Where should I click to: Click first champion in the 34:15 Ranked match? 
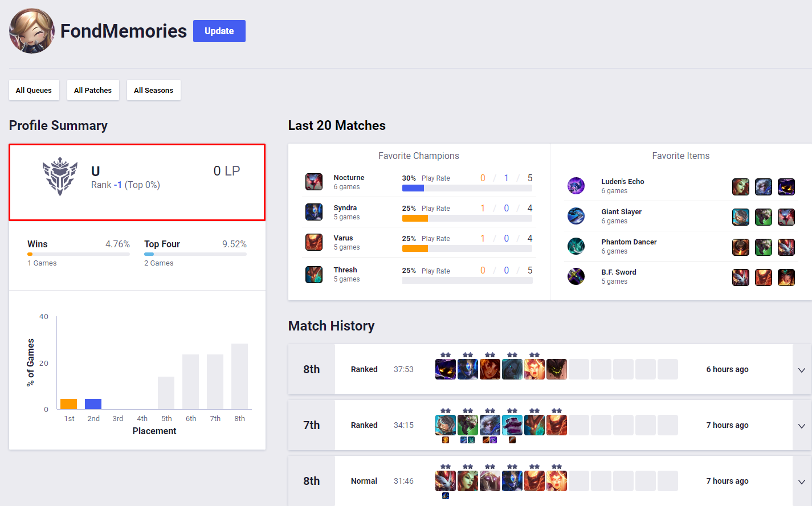(446, 425)
